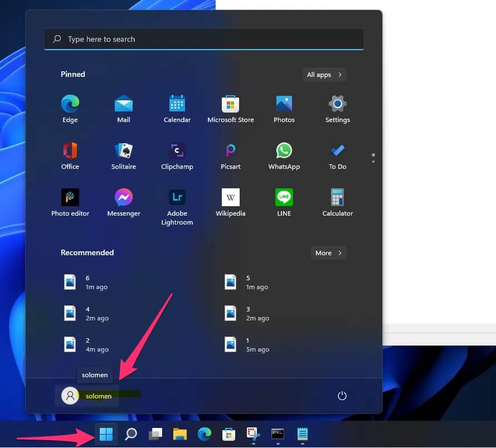The image size is (496, 448).
Task: Launch the Office app
Action: tap(70, 155)
